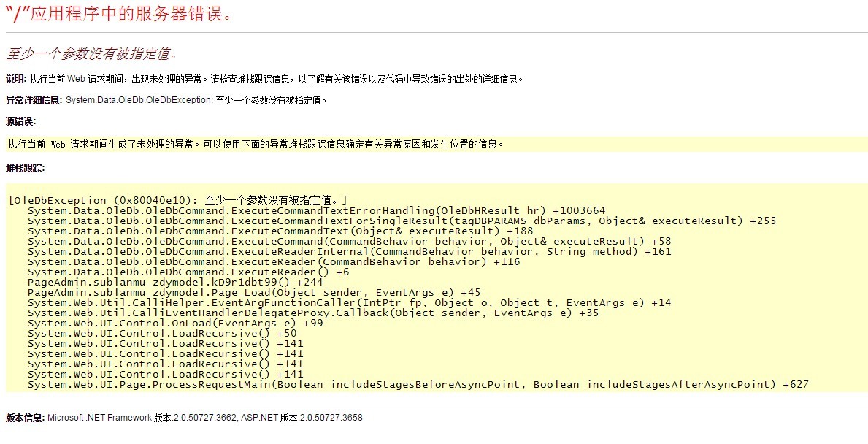Screen dimensions: 868x444
Task: Click the kD9r1dbt99() +244 stack line
Action: coord(175,282)
